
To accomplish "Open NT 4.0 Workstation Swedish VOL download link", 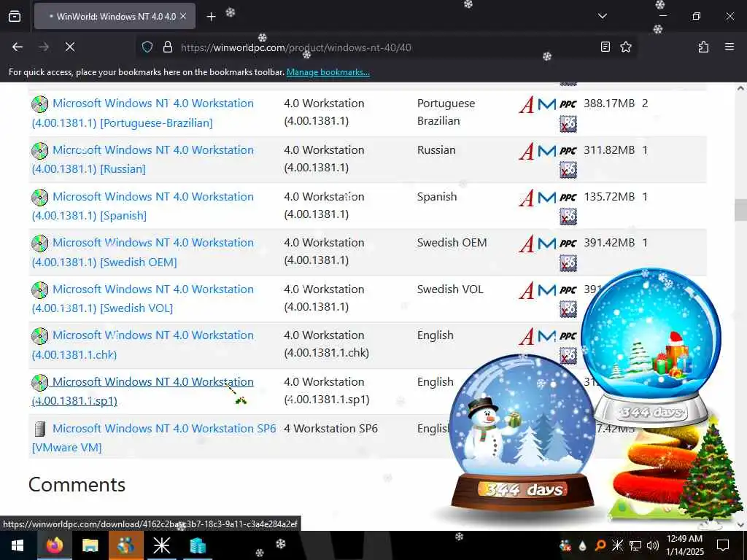I will point(143,298).
